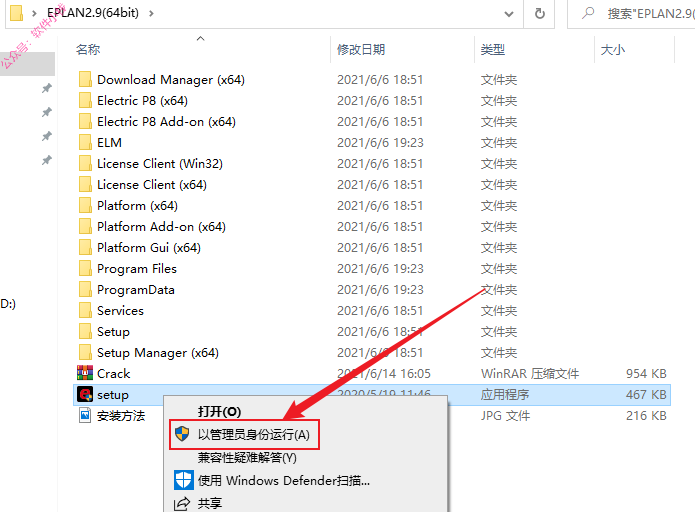Click the folder icon at address bar start
Image resolution: width=695 pixels, height=512 pixels.
16,13
